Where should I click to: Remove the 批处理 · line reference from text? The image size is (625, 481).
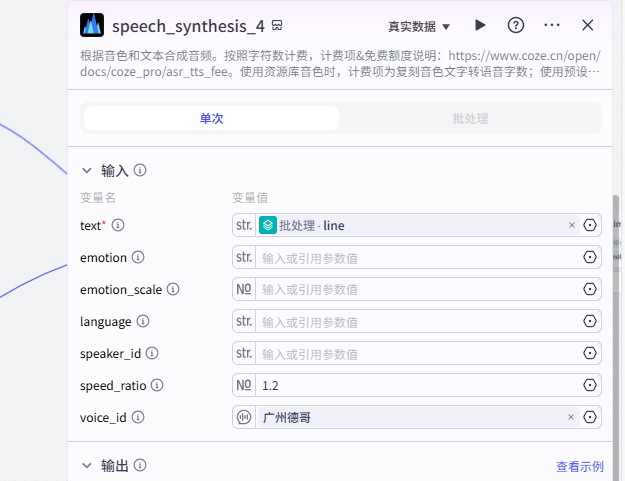[572, 226]
